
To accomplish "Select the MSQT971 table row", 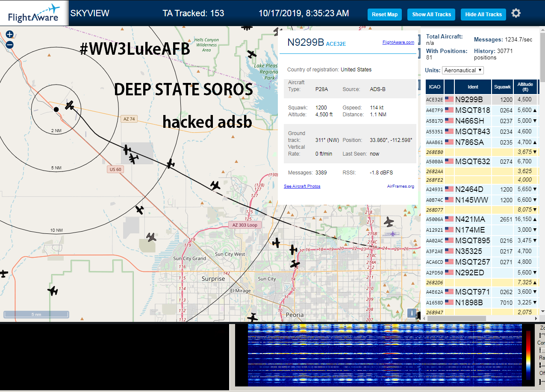I will 482,292.
